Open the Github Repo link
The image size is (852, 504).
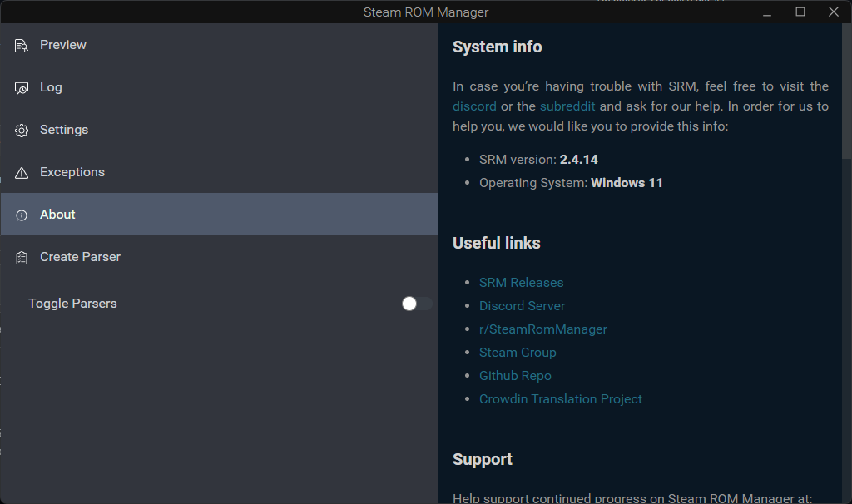pos(515,375)
